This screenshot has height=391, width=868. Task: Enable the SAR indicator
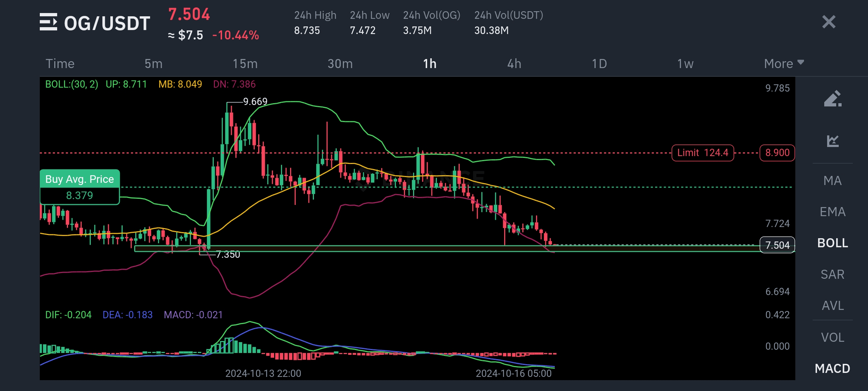[x=833, y=274]
